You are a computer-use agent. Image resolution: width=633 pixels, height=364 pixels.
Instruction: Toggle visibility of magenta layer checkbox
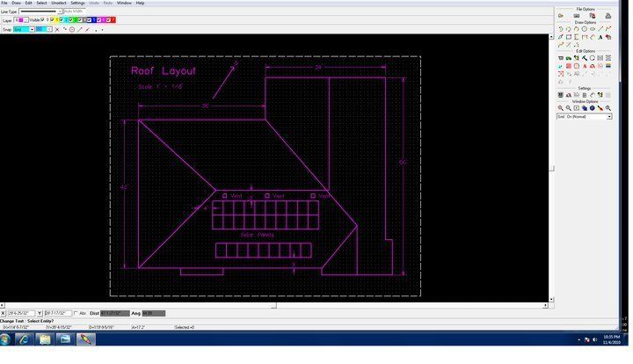point(98,19)
